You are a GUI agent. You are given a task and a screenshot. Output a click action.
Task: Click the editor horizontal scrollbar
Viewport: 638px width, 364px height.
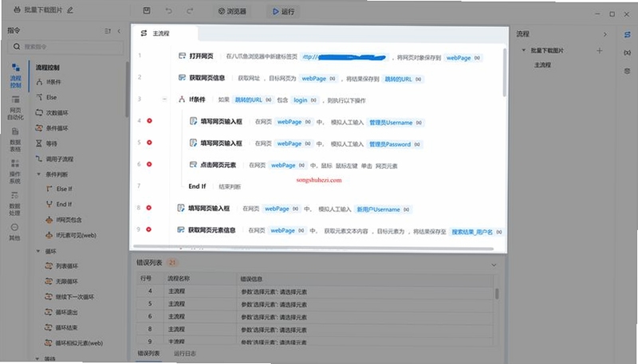313,247
